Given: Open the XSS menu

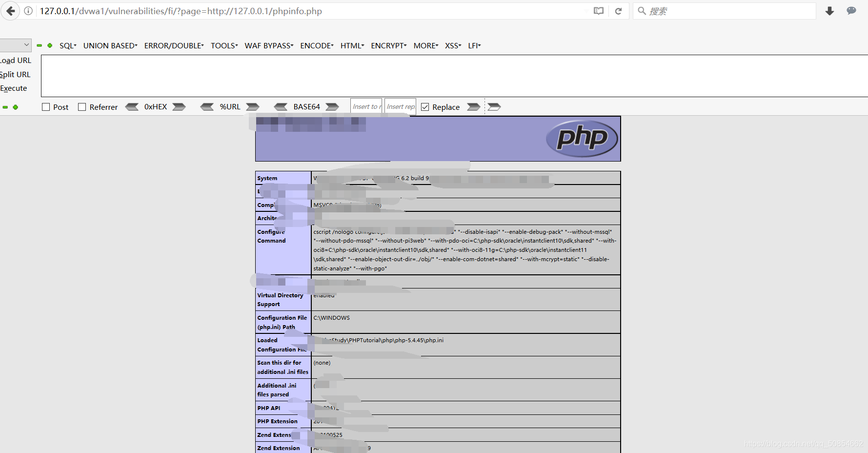Looking at the screenshot, I should coord(453,45).
